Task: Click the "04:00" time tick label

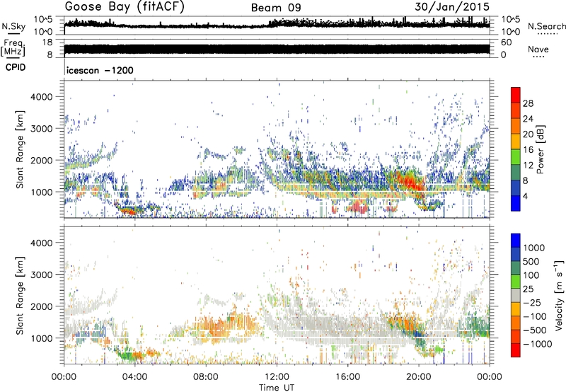Action: (x=134, y=376)
